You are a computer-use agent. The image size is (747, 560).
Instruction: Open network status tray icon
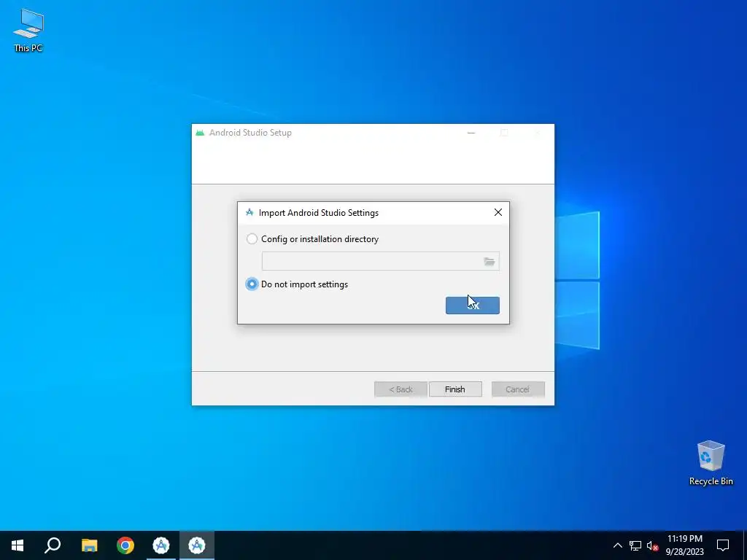click(x=635, y=545)
